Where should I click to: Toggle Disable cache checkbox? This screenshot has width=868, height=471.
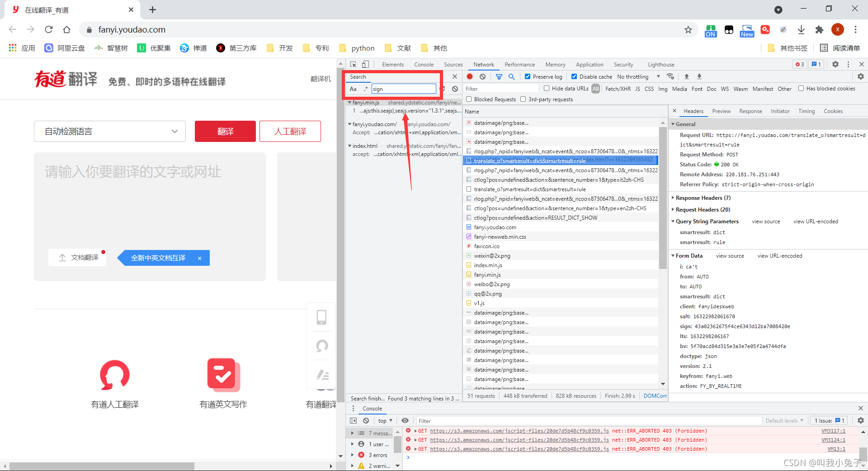574,76
